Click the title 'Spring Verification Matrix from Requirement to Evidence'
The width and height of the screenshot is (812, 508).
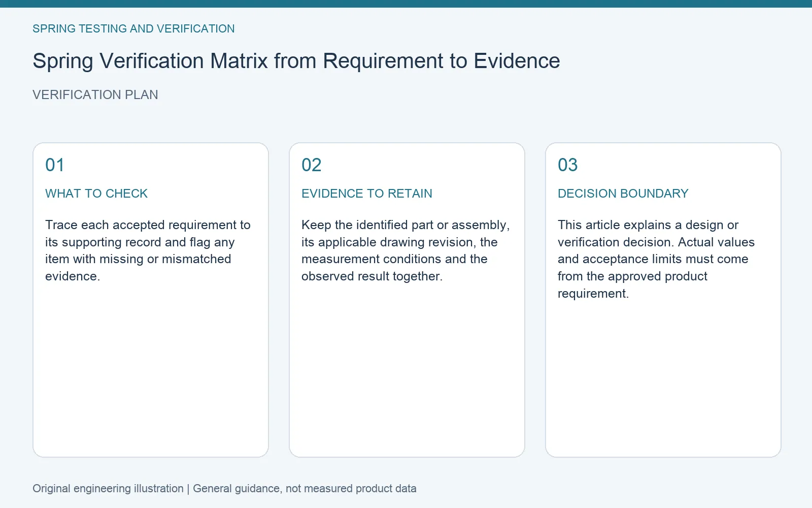[296, 61]
